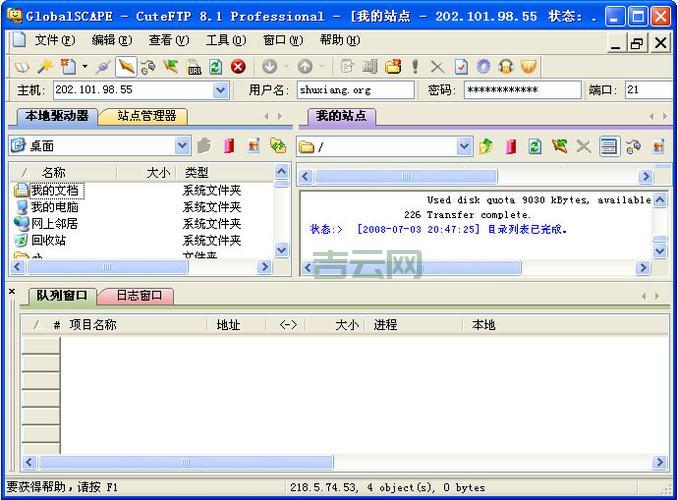Open the Global Options gear icon
The width and height of the screenshot is (678, 500).
[483, 67]
